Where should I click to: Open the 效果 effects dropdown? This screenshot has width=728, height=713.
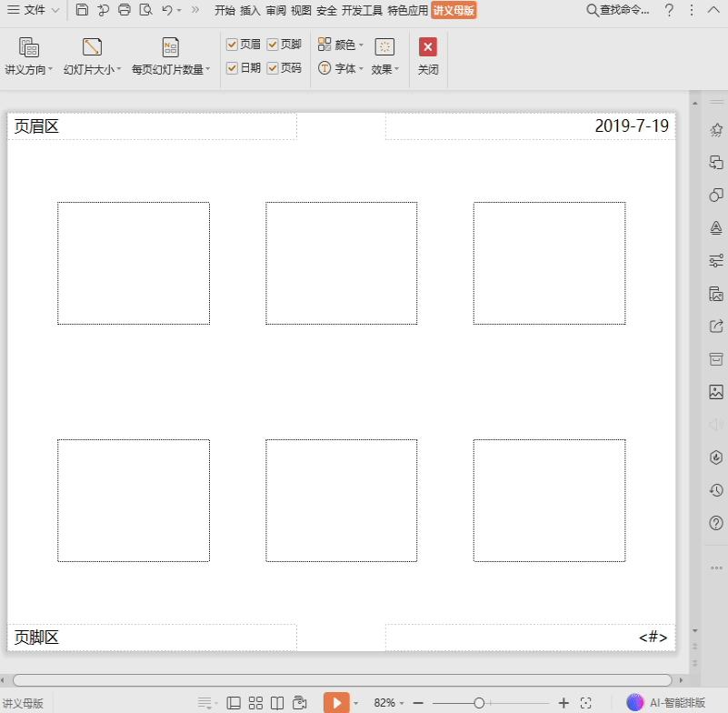pyautogui.click(x=384, y=56)
